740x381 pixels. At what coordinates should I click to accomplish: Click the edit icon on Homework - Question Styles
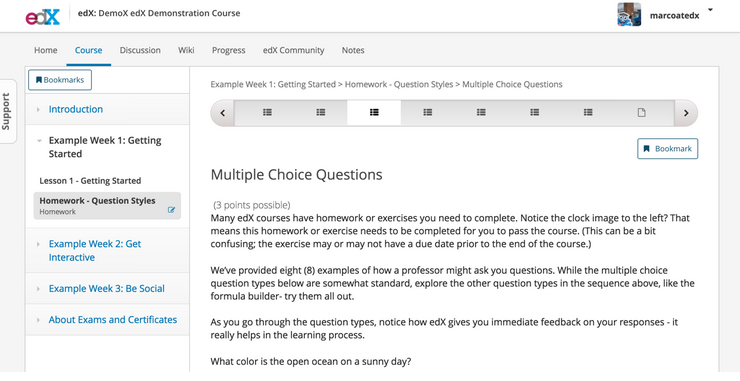coord(171,210)
